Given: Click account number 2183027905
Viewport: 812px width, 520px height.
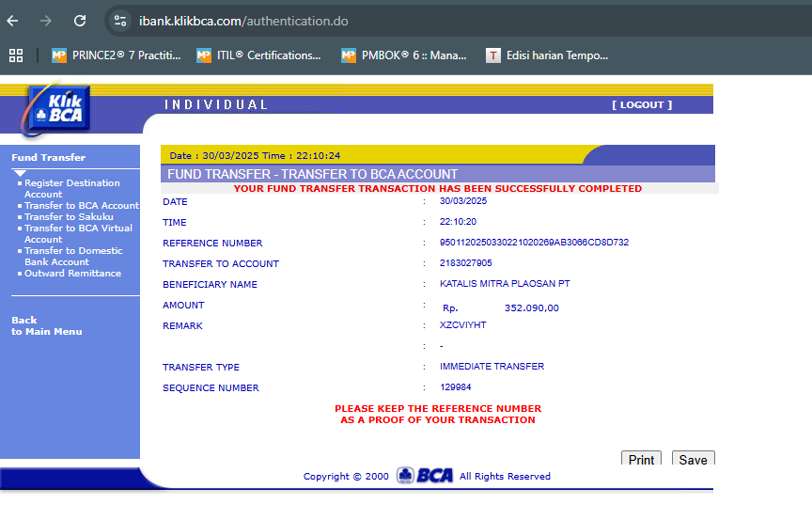Looking at the screenshot, I should (x=465, y=263).
